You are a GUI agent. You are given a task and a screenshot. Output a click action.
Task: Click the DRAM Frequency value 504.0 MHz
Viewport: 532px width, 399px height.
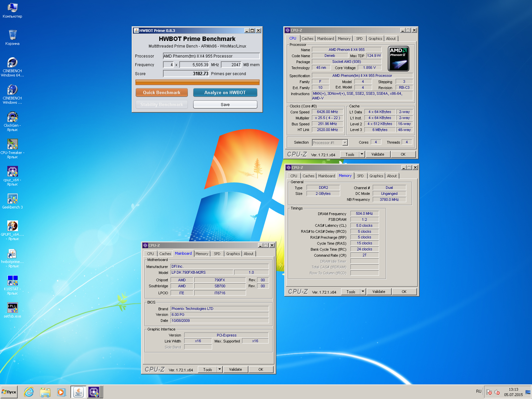click(364, 213)
